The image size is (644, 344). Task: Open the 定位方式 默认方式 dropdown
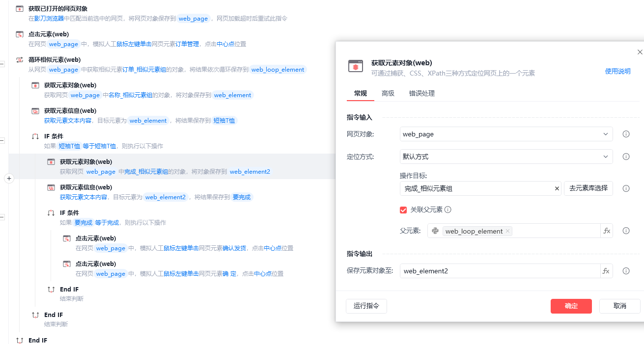coord(506,157)
